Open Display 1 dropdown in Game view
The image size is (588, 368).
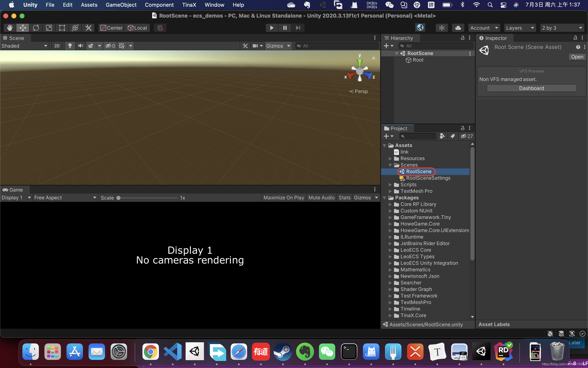pos(16,198)
